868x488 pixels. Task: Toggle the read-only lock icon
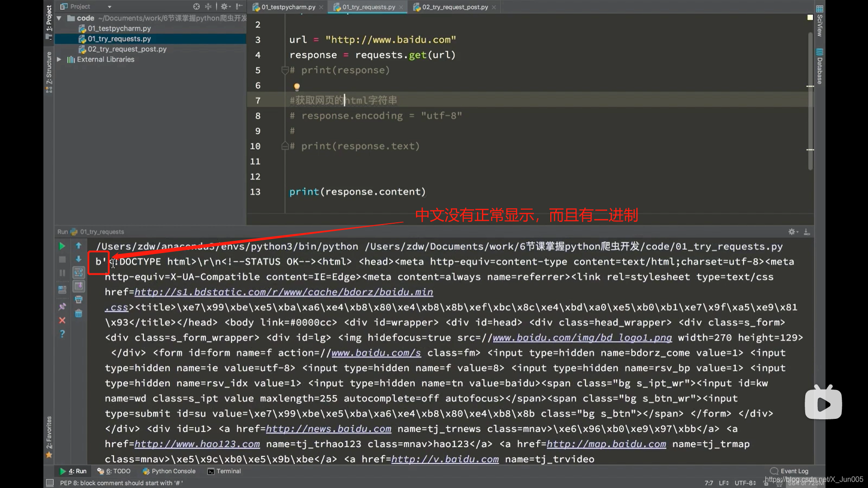766,483
